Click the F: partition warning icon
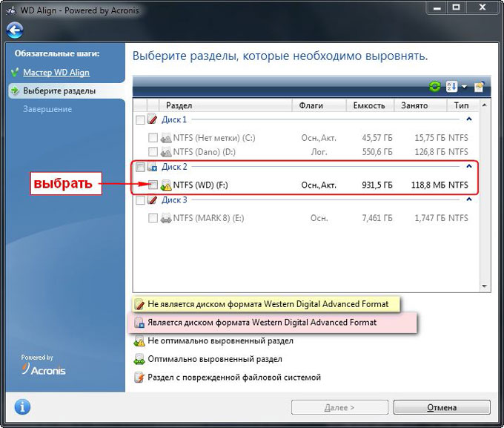Viewport: 504px width, 428px height. tap(166, 185)
